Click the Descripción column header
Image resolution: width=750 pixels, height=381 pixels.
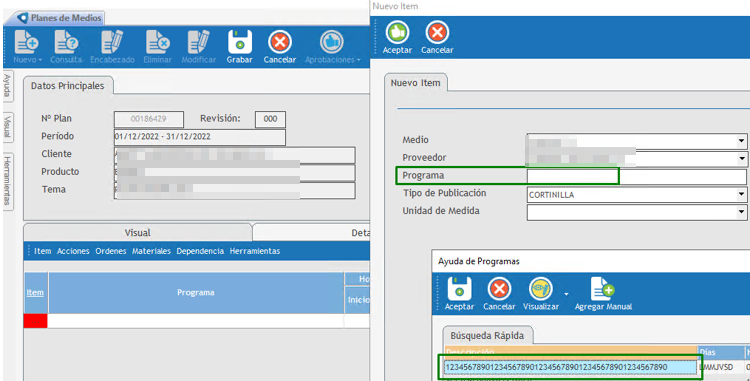coord(571,353)
